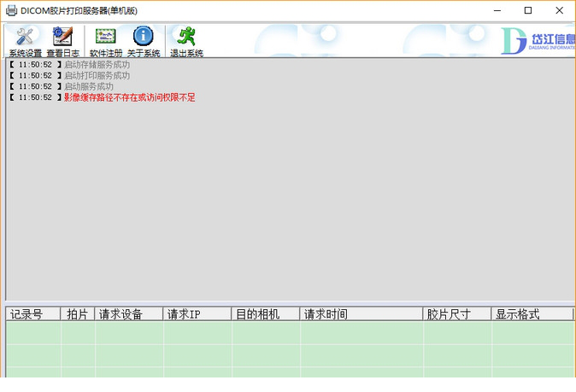The height and width of the screenshot is (392, 576).
Task: Sort by the 请求IP column header
Action: pos(197,314)
